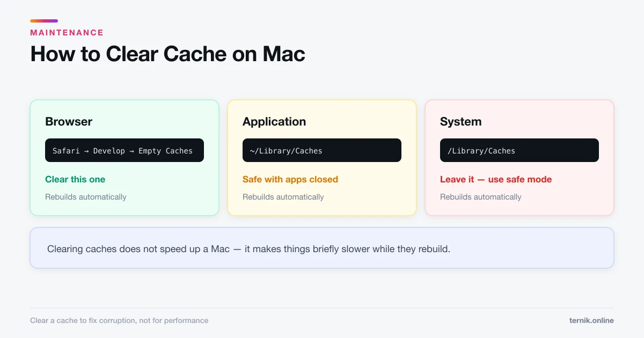Click 'Rebuilds automatically' in the Application card
The image size is (644, 338).
[283, 197]
